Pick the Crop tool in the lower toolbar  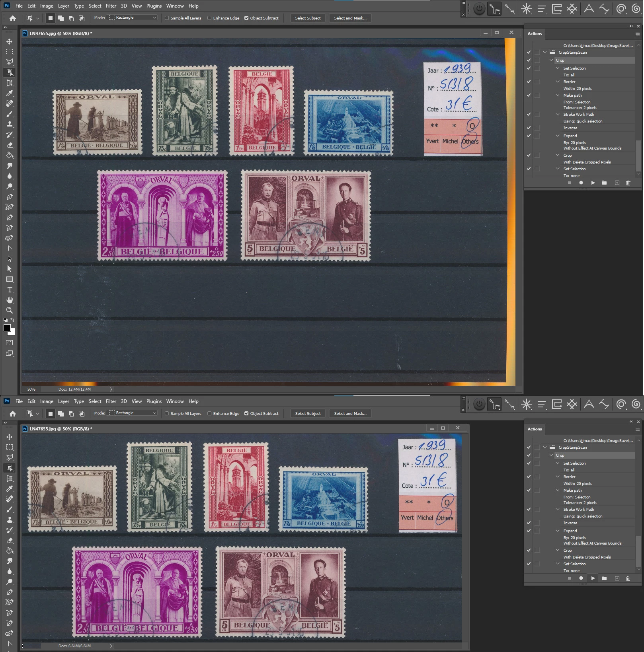coord(10,478)
